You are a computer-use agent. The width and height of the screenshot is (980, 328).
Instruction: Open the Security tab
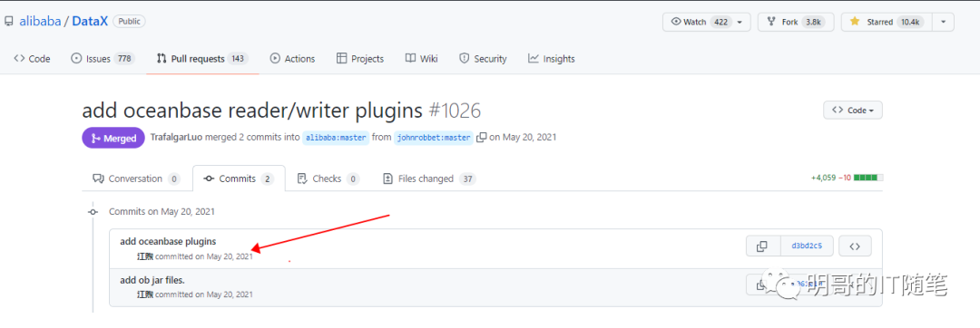[483, 59]
